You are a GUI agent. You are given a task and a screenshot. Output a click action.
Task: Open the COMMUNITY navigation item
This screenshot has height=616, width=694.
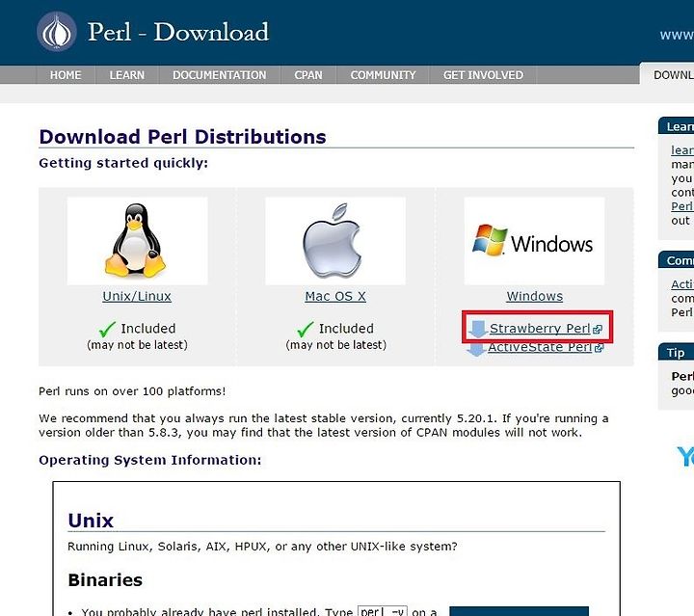[x=383, y=75]
